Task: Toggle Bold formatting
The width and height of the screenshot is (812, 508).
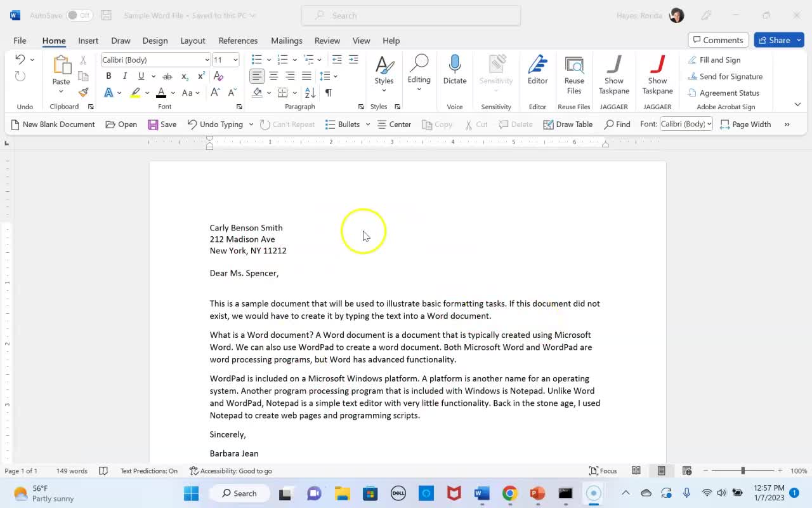Action: click(108, 76)
